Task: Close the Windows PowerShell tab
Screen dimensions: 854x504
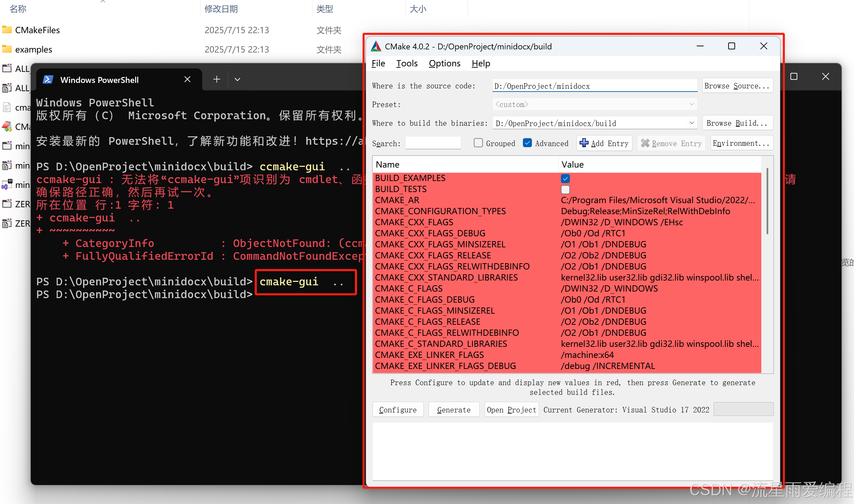Action: coord(187,79)
